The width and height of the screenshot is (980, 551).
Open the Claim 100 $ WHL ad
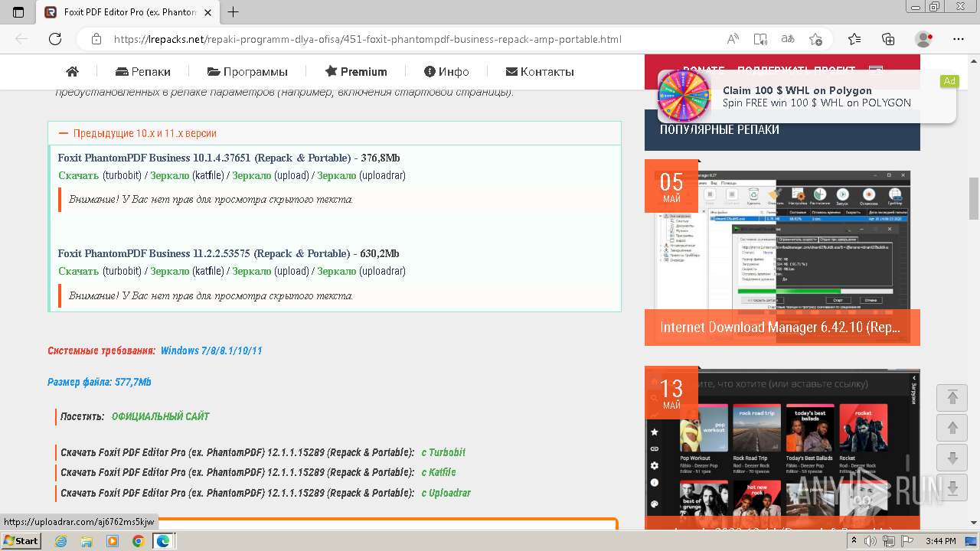[807, 96]
